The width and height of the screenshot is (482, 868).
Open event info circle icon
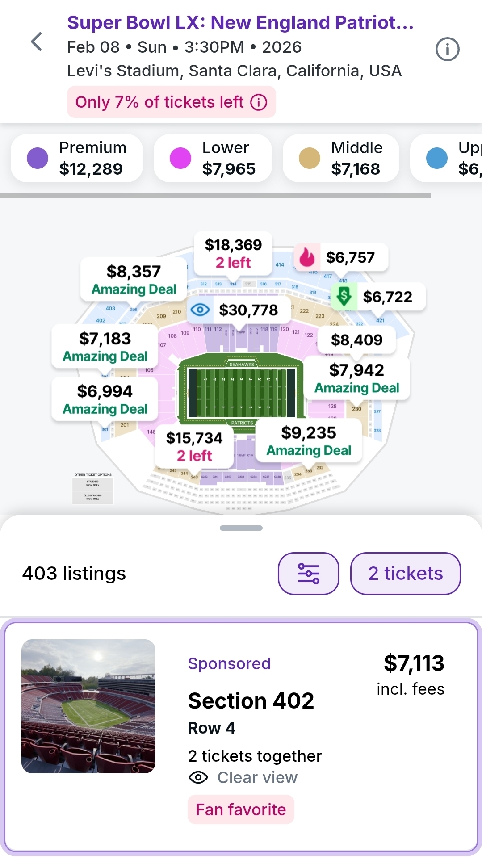[447, 49]
